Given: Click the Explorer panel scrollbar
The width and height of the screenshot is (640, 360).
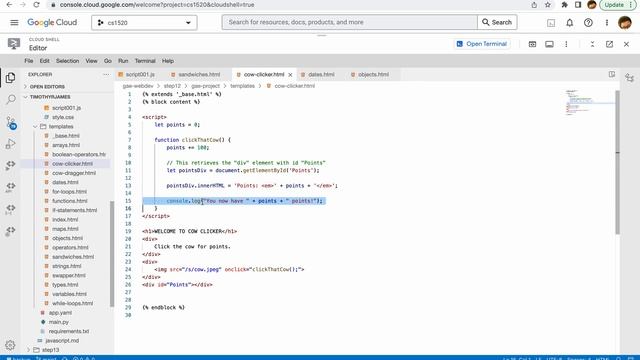Looking at the screenshot, I should tap(112, 253).
